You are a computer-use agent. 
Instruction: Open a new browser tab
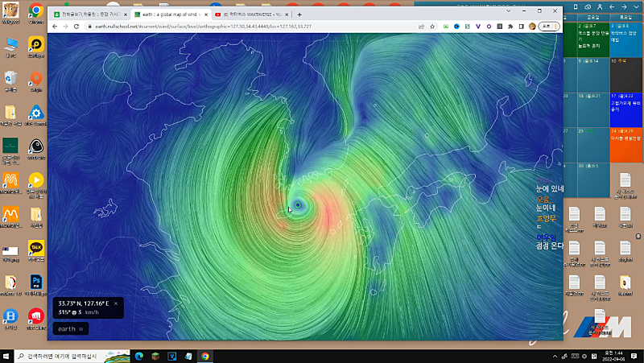click(299, 14)
